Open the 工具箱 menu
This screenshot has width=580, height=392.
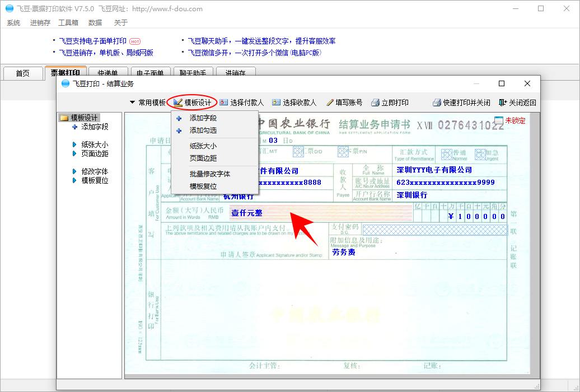(68, 22)
